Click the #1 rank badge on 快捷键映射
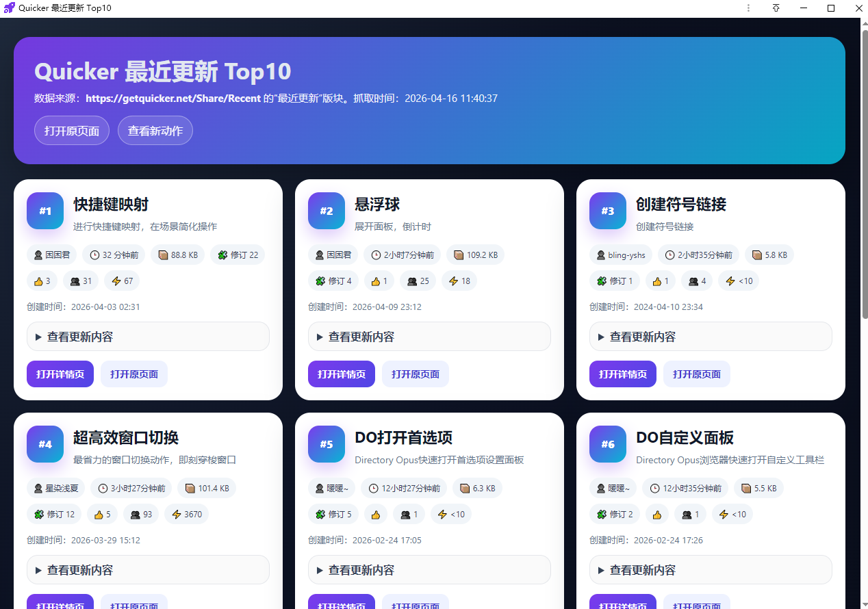The image size is (868, 609). [x=45, y=211]
